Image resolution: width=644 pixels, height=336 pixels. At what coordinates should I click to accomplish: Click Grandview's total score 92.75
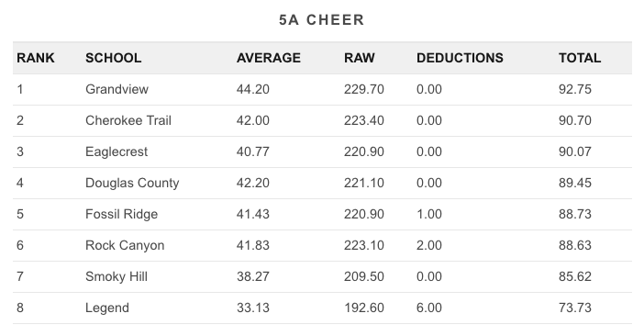click(575, 89)
